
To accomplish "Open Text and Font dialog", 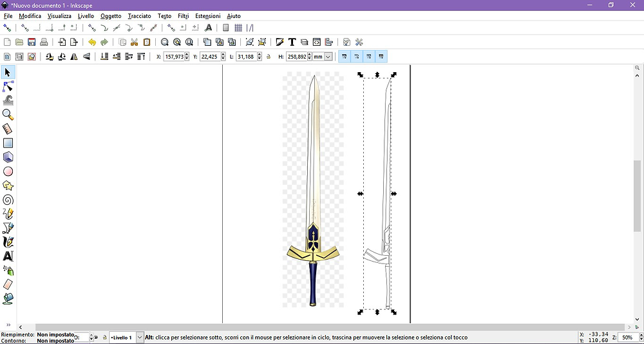I will [x=292, y=42].
